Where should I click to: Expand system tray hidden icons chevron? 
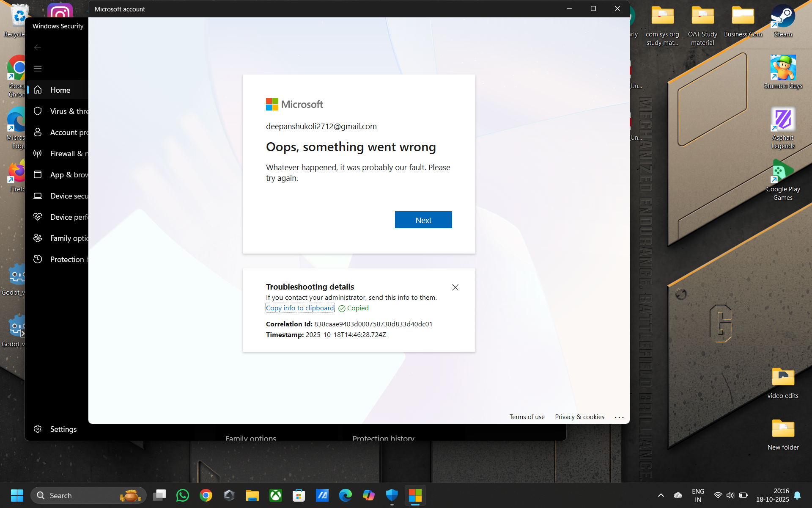point(661,495)
